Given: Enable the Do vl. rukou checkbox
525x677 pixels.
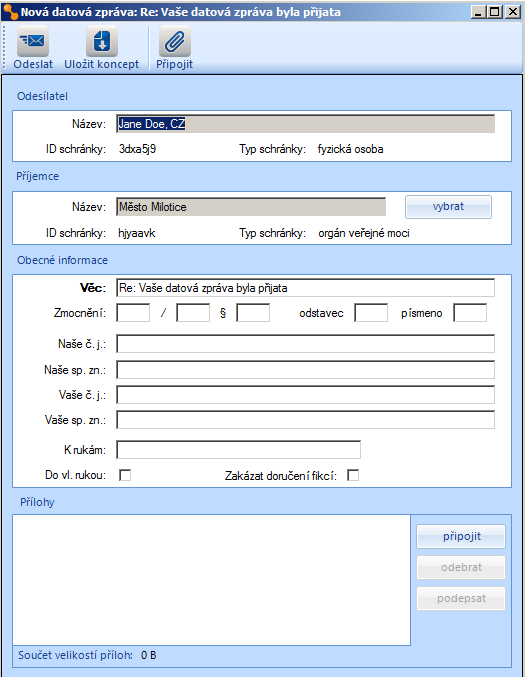Looking at the screenshot, I should [125, 475].
